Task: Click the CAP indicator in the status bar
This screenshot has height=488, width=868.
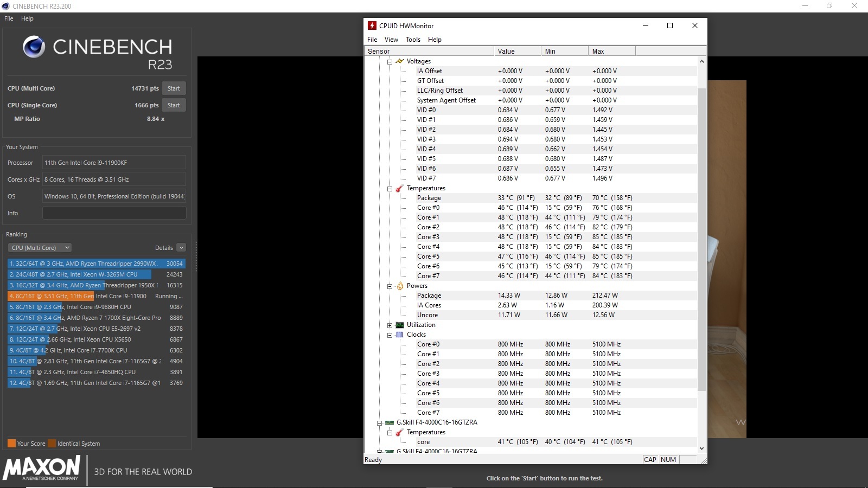Action: [x=650, y=459]
